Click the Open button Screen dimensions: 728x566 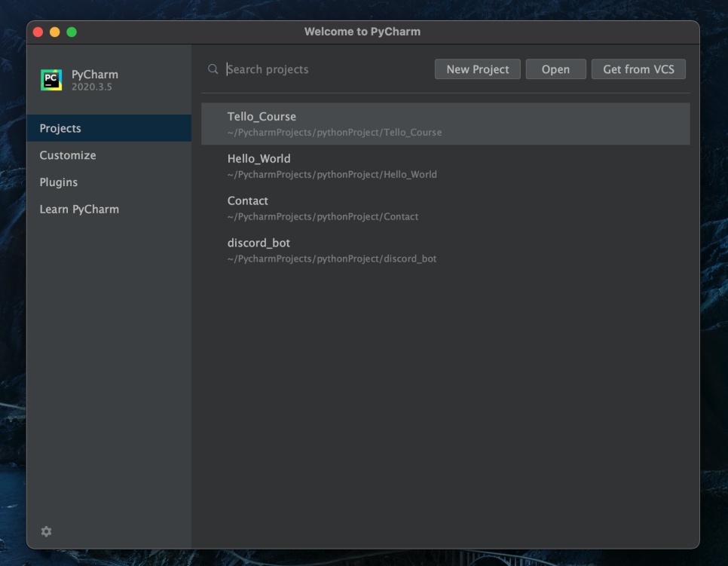point(555,69)
